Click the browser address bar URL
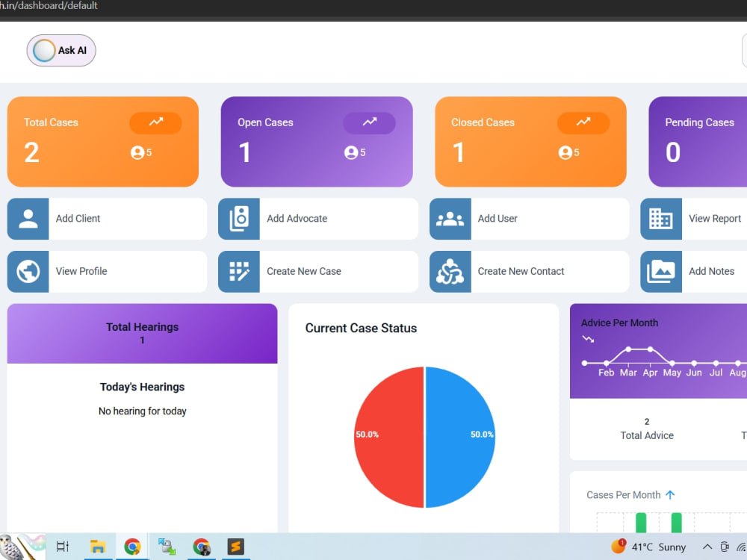This screenshot has width=747, height=560. [49, 6]
